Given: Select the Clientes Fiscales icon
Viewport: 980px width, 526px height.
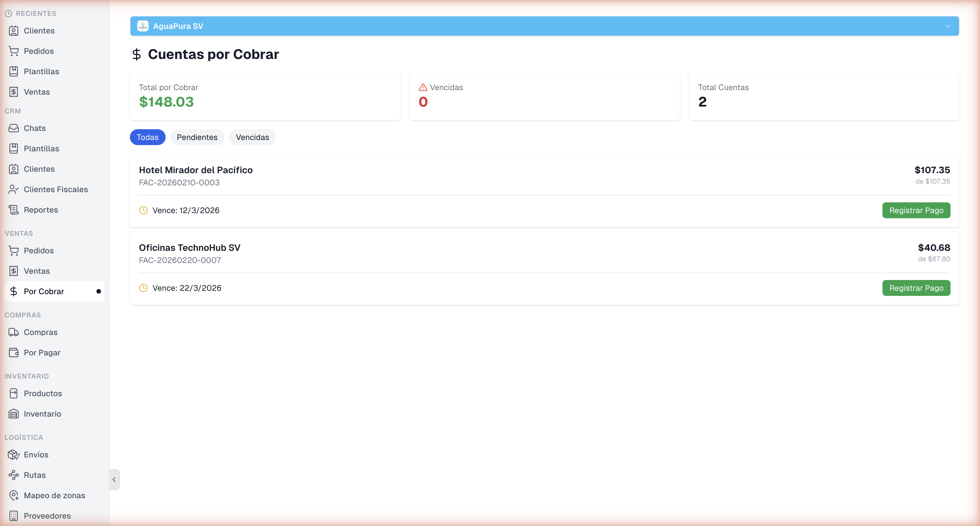Looking at the screenshot, I should pyautogui.click(x=14, y=189).
